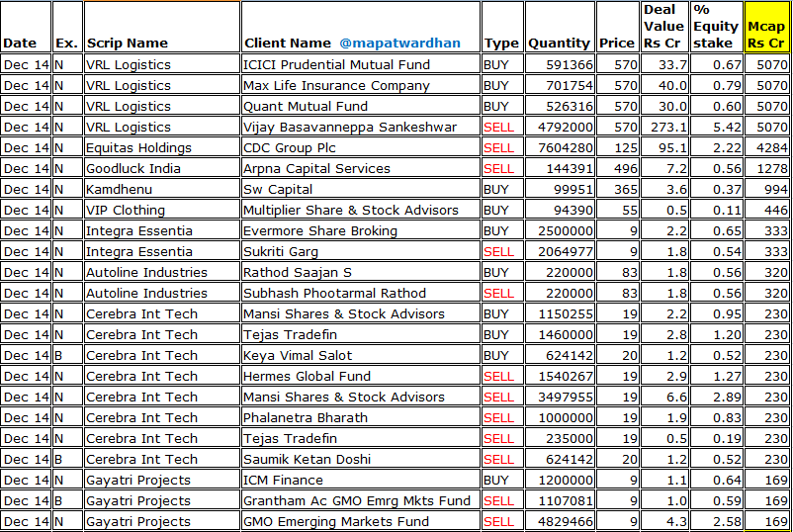Click the Sw Capital client cell
This screenshot has height=532, width=793.
(x=361, y=189)
